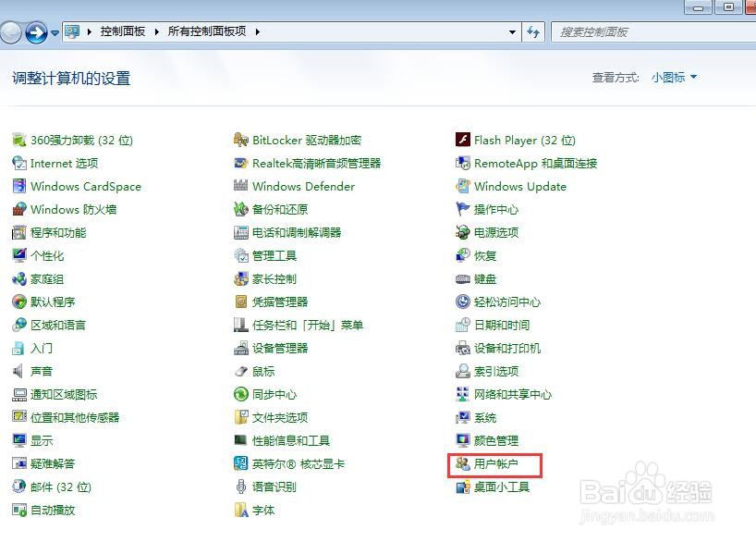Open Windows Defender

(306, 186)
